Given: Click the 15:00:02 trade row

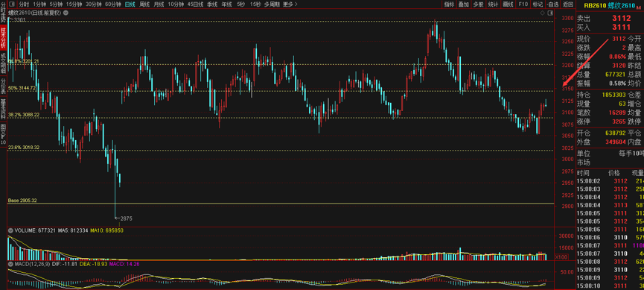Looking at the screenshot, I should point(610,181).
